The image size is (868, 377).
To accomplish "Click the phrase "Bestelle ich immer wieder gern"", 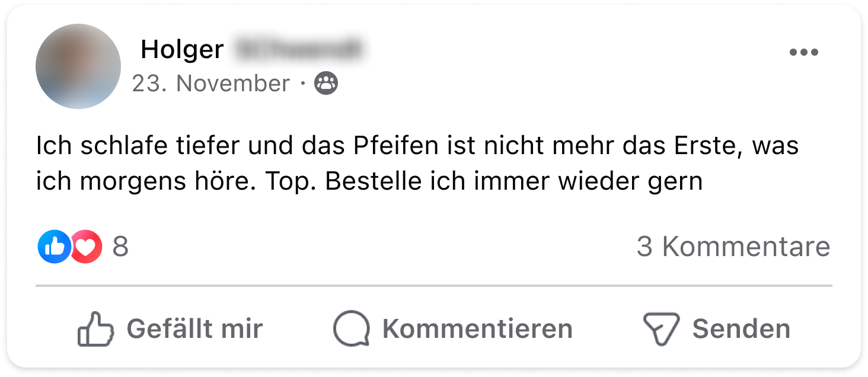I will pyautogui.click(x=514, y=181).
